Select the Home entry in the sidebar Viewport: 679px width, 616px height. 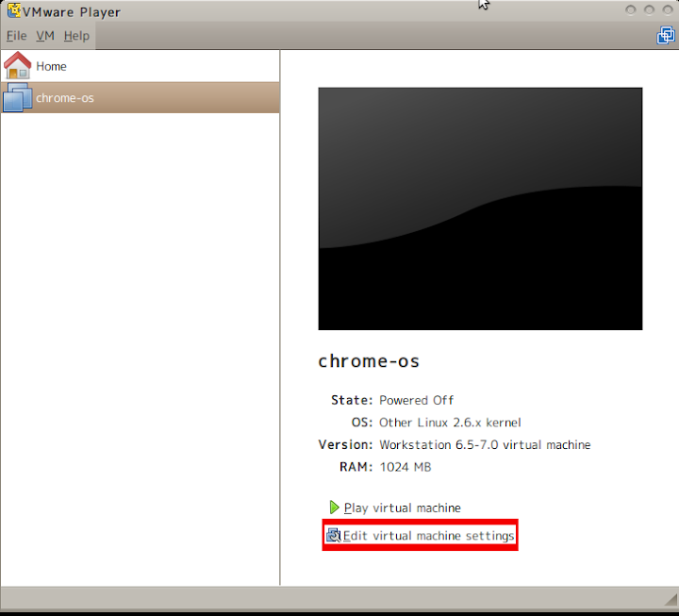[140, 66]
